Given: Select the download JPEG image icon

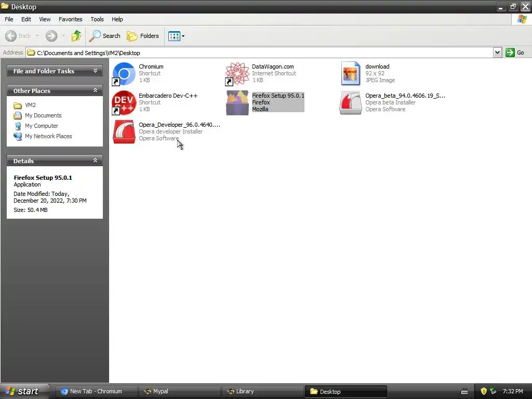Looking at the screenshot, I should pos(351,73).
